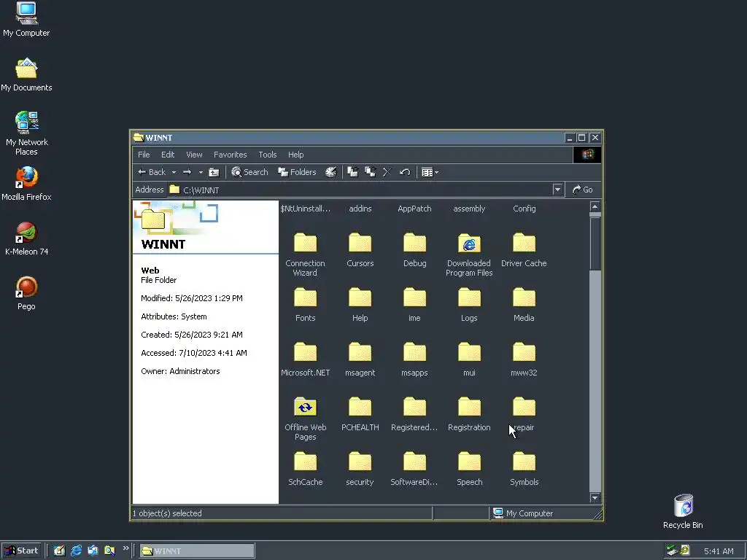Screen dimensions: 747x560
Task: Select the SchCache folder
Action: pos(306,469)
